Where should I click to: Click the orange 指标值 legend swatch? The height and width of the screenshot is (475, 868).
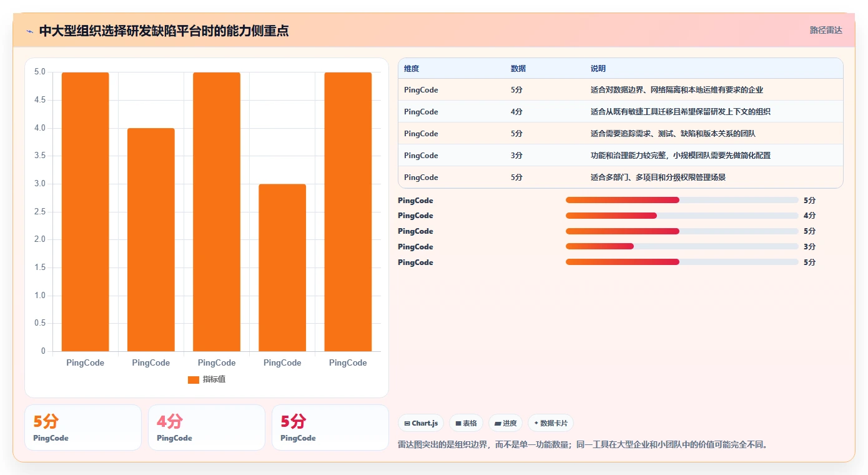(x=194, y=379)
